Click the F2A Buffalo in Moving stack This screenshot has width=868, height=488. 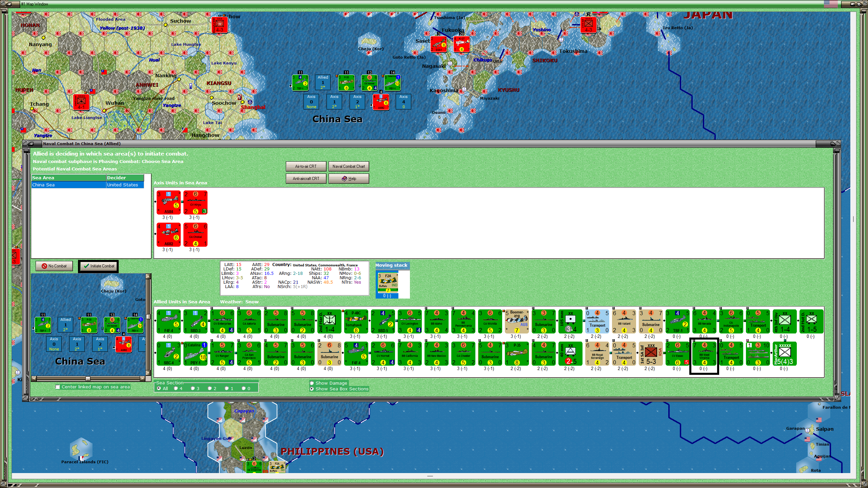388,283
